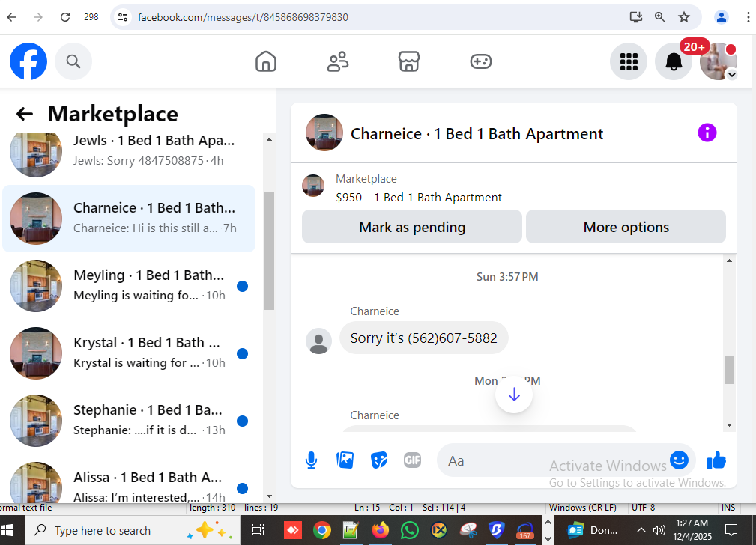Image resolution: width=756 pixels, height=545 pixels.
Task: Open the account profile picture menu
Action: (x=719, y=61)
